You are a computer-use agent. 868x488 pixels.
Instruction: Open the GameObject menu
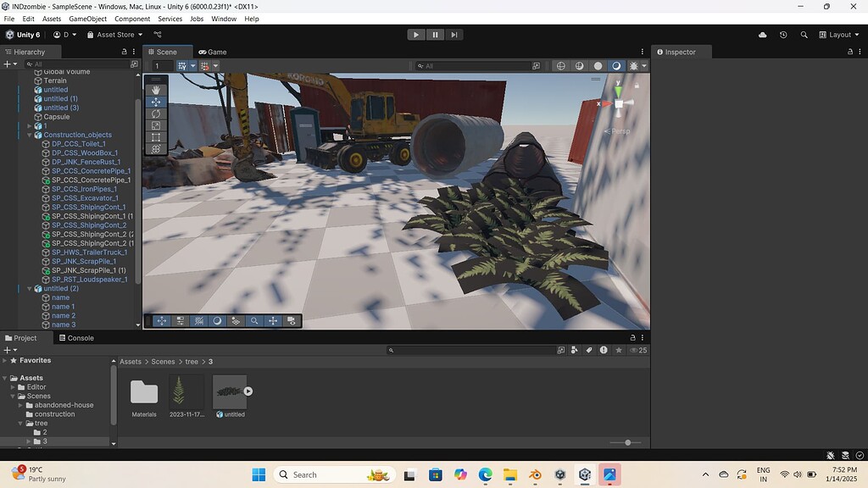(87, 18)
